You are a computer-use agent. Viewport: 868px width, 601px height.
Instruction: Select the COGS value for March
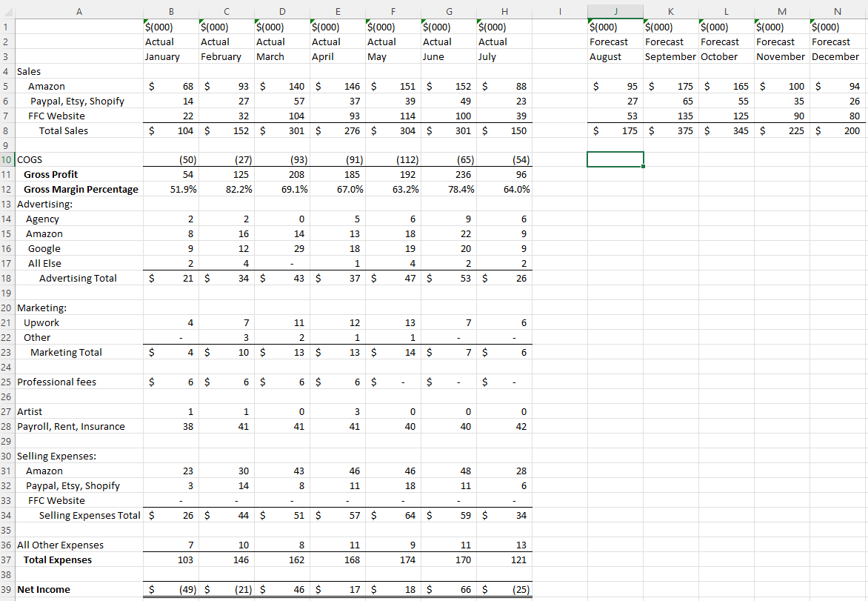(282, 159)
